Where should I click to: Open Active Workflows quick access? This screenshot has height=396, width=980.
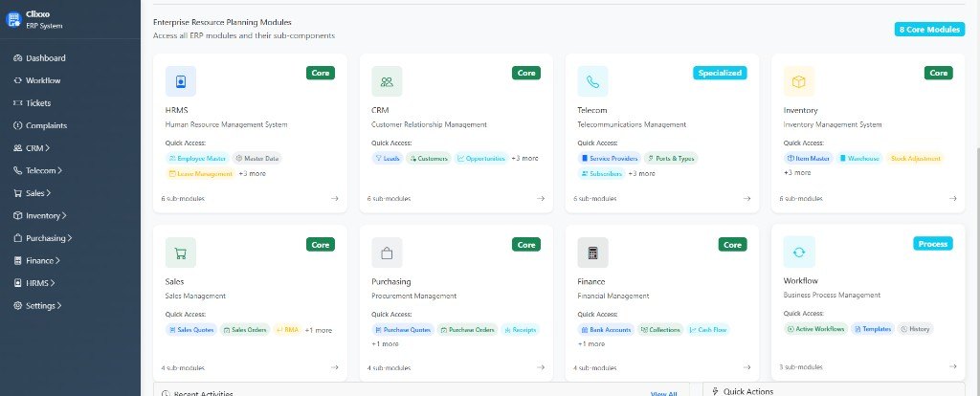click(x=816, y=329)
